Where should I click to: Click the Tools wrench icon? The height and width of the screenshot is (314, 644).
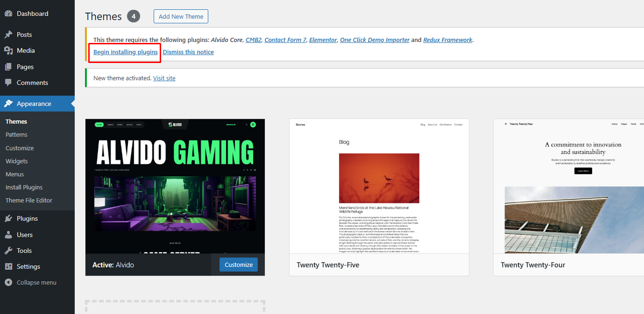pos(8,251)
